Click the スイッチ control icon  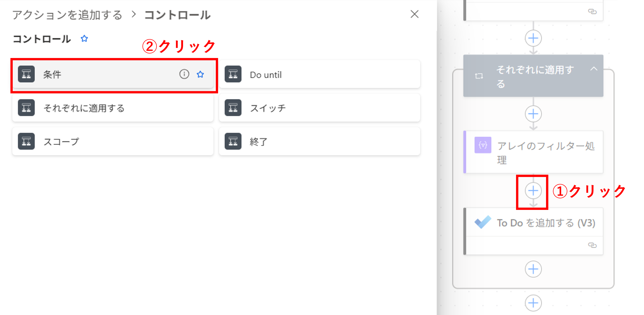[x=233, y=108]
